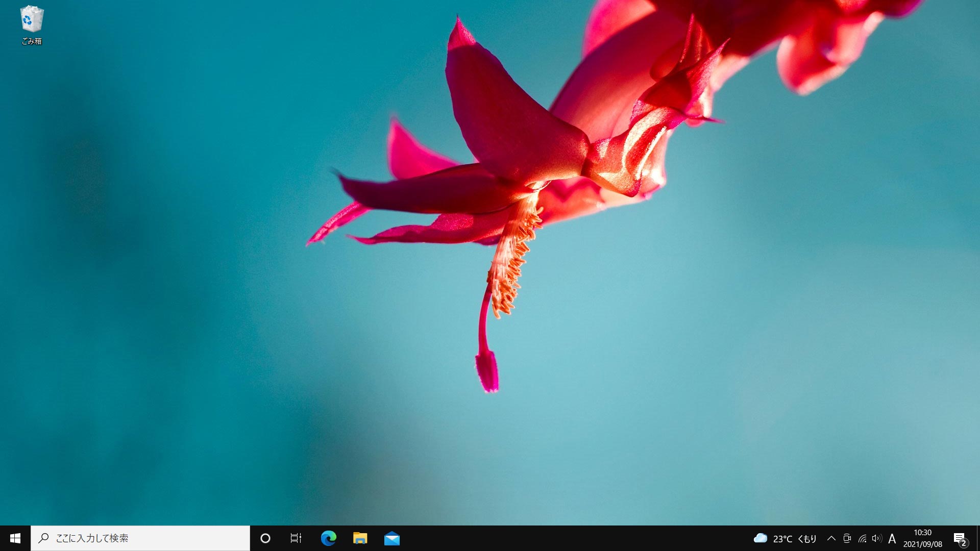
Task: Click the 23°C くもり weather text
Action: (x=795, y=539)
